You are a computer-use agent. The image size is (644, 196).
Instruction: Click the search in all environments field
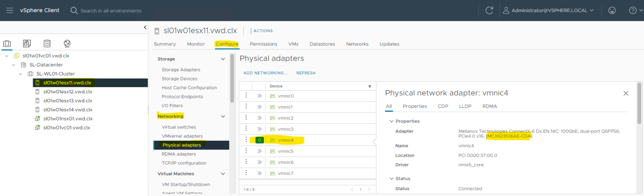pyautogui.click(x=111, y=11)
